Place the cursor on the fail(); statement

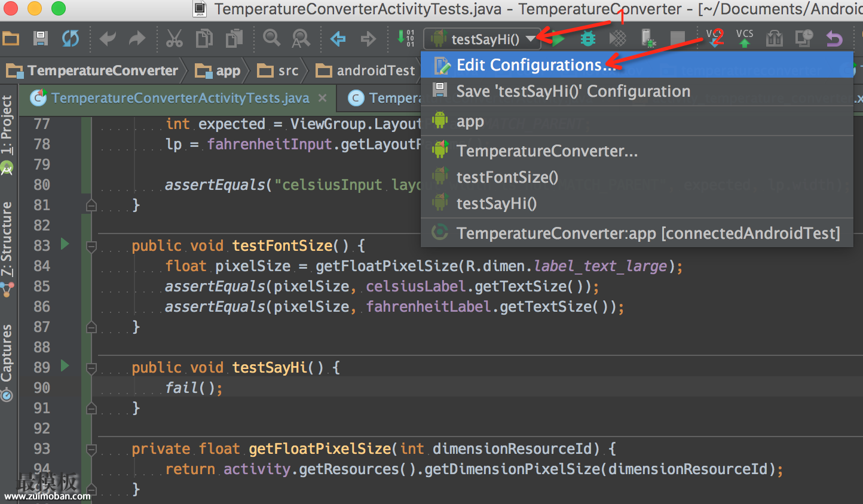(x=194, y=388)
